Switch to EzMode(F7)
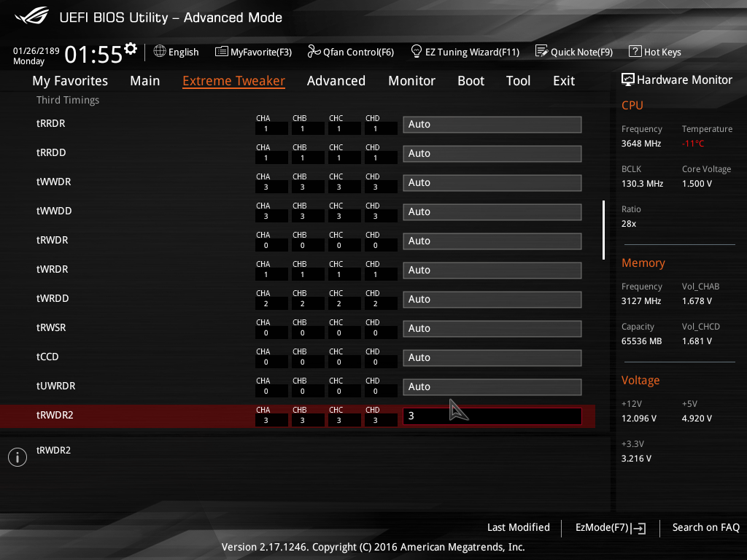The width and height of the screenshot is (747, 560). pos(610,527)
